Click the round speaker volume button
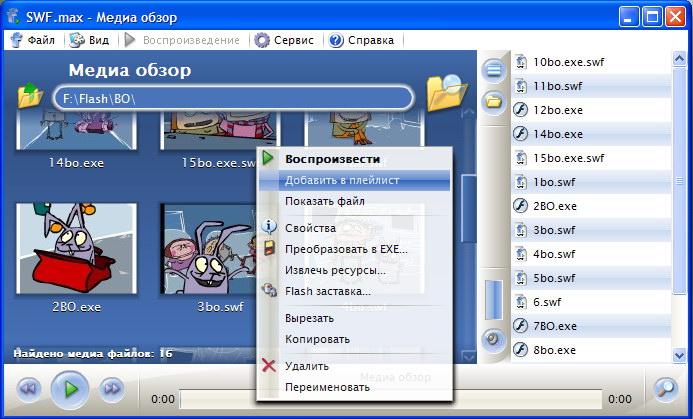The width and height of the screenshot is (693, 419). tap(493, 340)
